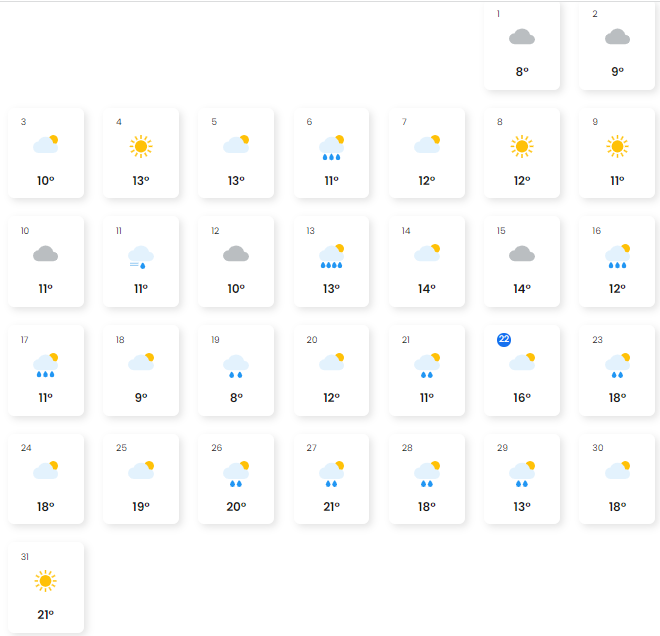The height and width of the screenshot is (636, 660).
Task: Select the day 30 forecast card
Action: pyautogui.click(x=617, y=478)
